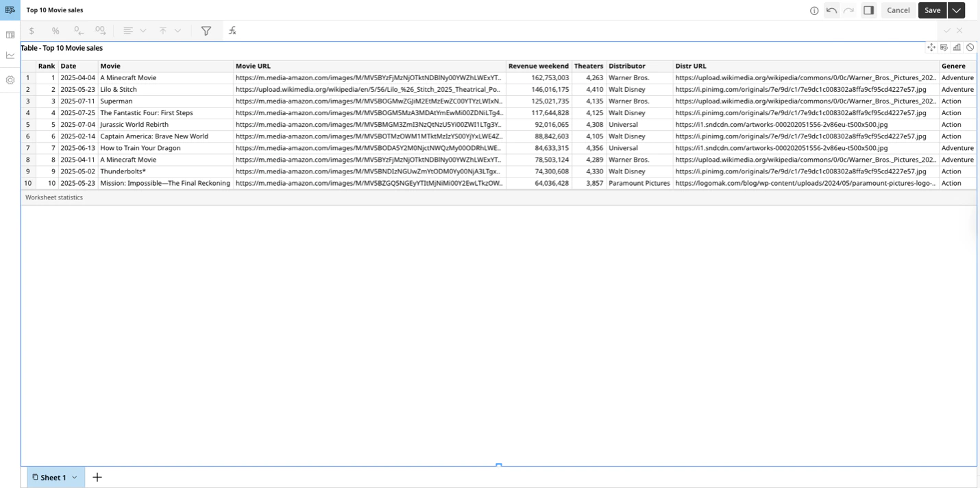Open the Save options dropdown arrow
980x490 pixels.
coord(956,10)
